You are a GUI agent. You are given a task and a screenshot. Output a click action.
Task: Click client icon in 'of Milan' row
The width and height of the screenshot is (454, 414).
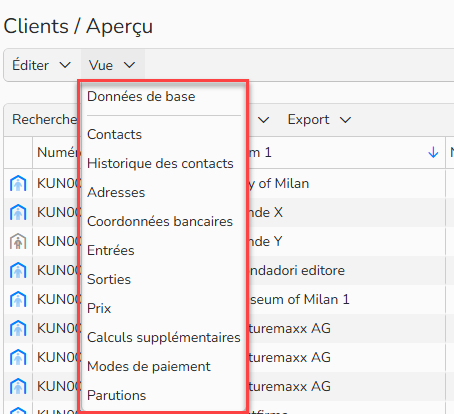[x=18, y=183]
